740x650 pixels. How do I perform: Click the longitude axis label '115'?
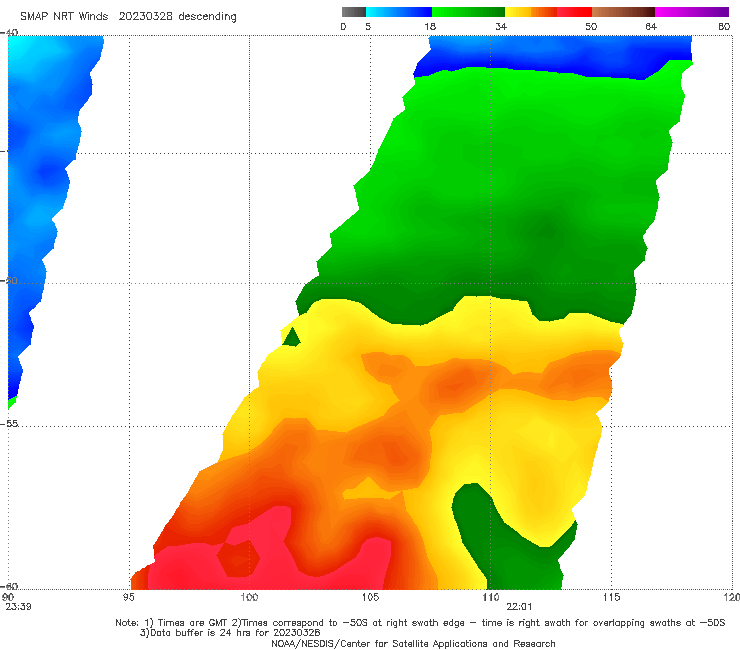click(x=611, y=597)
